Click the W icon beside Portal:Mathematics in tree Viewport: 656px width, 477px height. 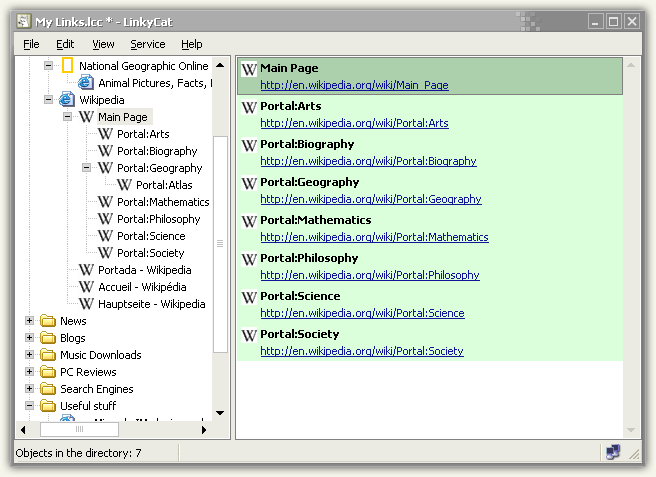(105, 202)
